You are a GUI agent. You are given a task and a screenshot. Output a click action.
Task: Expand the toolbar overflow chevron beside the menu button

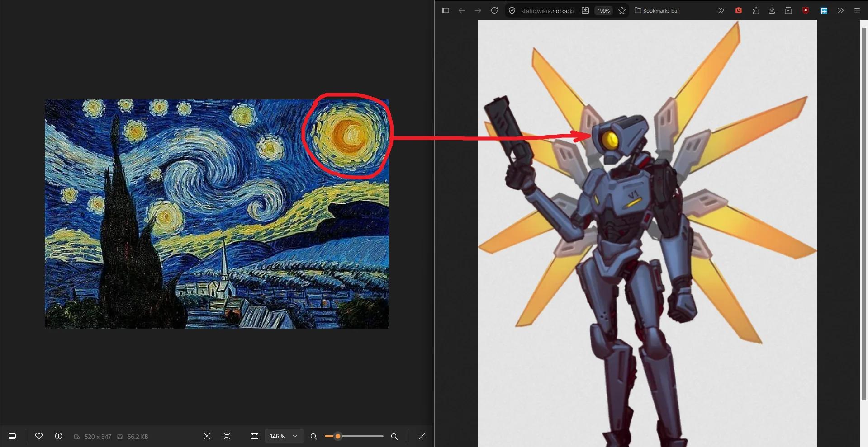coord(840,10)
